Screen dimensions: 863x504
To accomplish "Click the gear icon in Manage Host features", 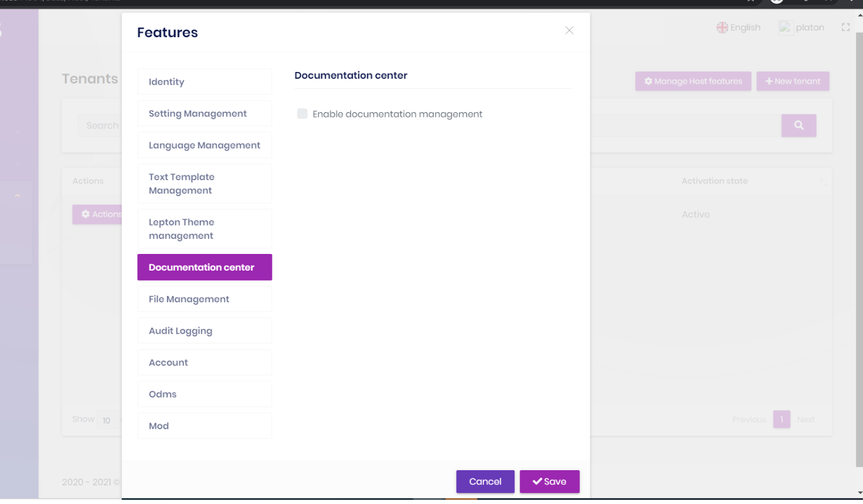I will pos(648,81).
